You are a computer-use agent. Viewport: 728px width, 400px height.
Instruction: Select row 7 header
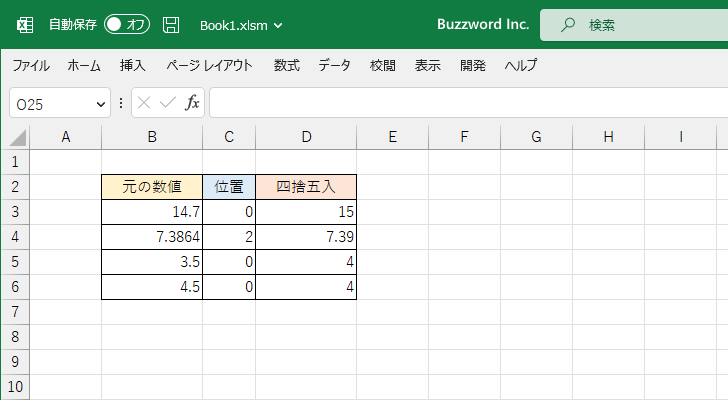click(15, 312)
